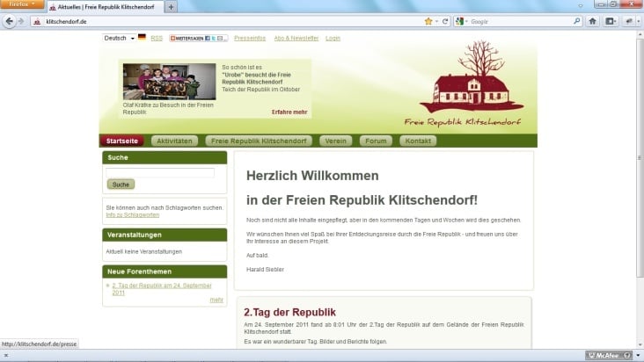The width and height of the screenshot is (644, 362).
Task: Open the Presseinfos link
Action: click(x=250, y=38)
